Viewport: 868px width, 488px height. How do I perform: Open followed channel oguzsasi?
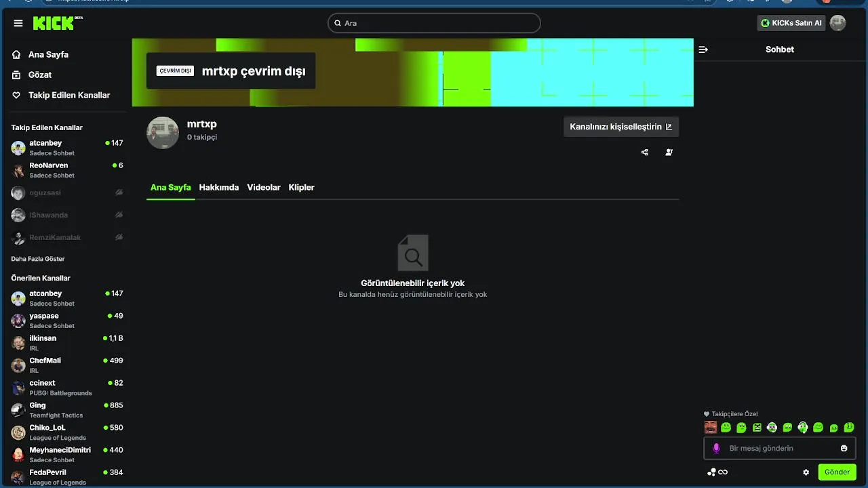pos(67,192)
